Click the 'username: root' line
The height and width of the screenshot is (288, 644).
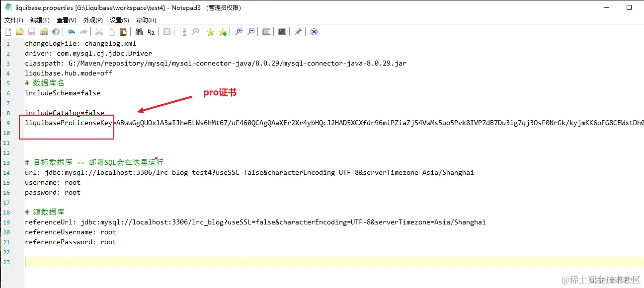point(53,182)
